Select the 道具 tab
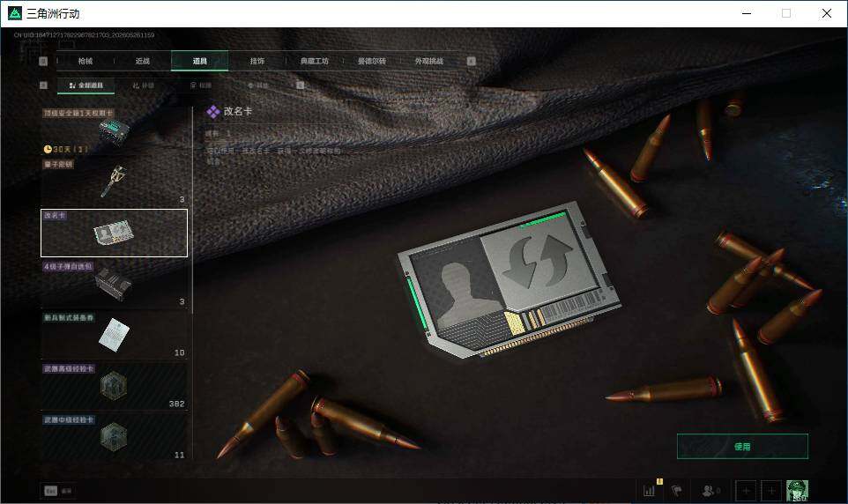848x504 pixels. point(199,61)
